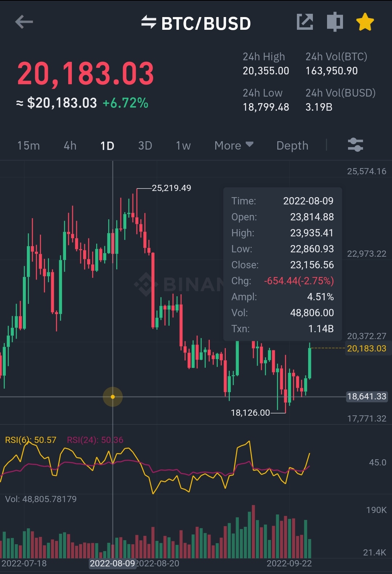The image size is (392, 574).
Task: Tap the Vol indicator label
Action: pyautogui.click(x=41, y=499)
